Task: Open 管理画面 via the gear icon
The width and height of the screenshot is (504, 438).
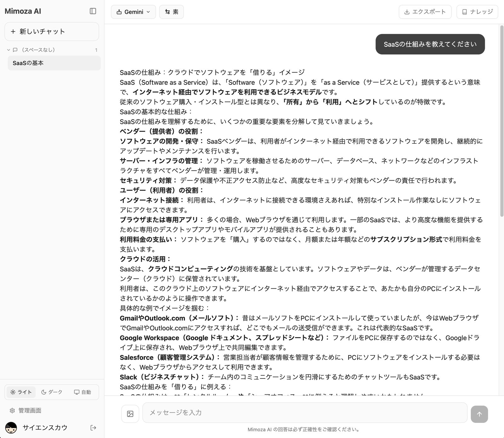Action: click(x=12, y=411)
